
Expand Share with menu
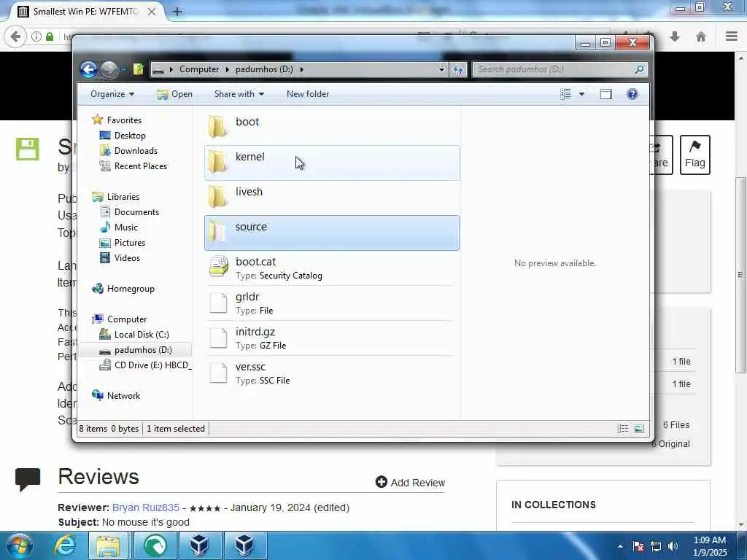click(239, 94)
